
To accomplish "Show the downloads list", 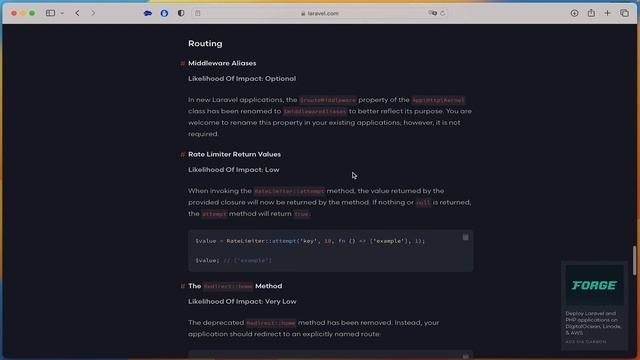I will point(574,13).
